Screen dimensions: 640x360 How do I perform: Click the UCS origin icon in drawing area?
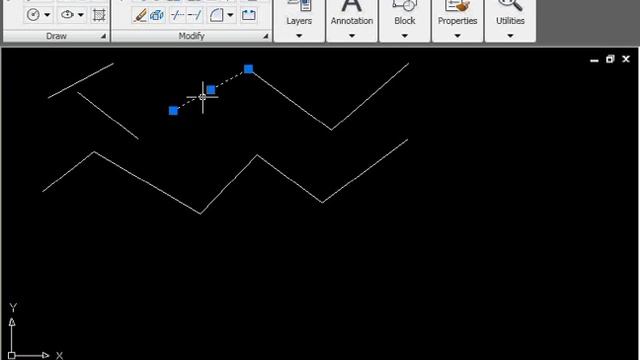pyautogui.click(x=11, y=356)
